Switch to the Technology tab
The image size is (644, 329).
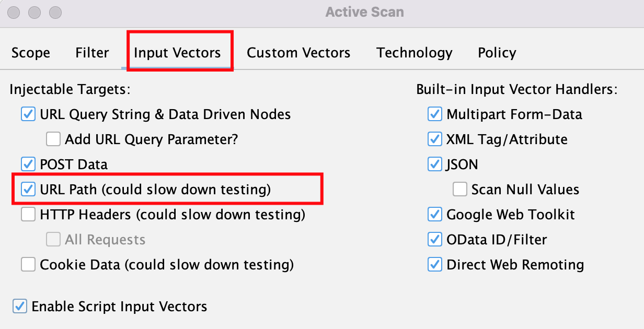[x=414, y=53]
